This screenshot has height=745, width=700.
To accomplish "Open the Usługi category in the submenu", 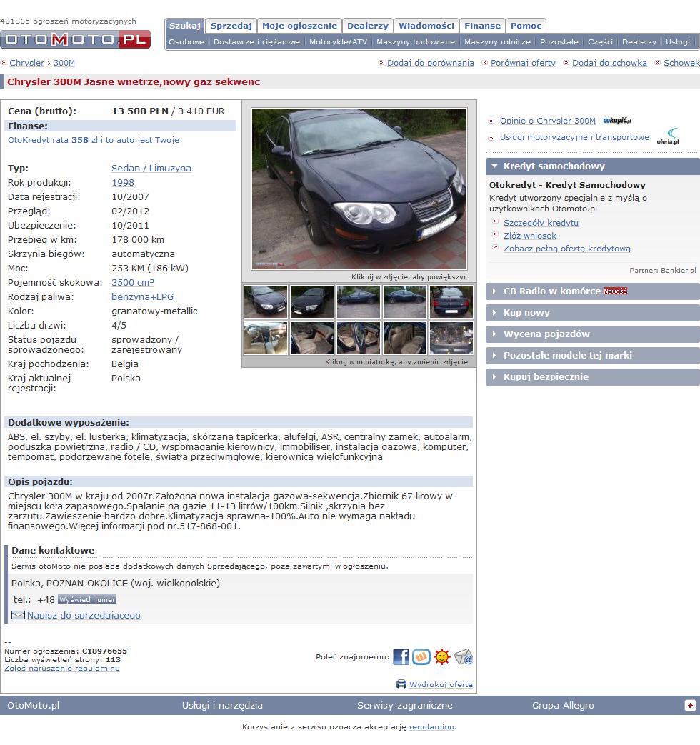I will tap(678, 42).
